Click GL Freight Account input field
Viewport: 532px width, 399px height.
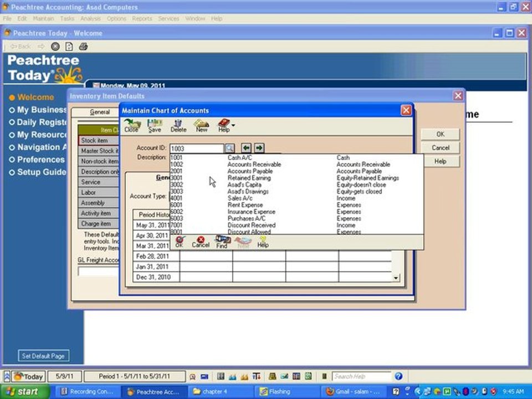click(99, 271)
